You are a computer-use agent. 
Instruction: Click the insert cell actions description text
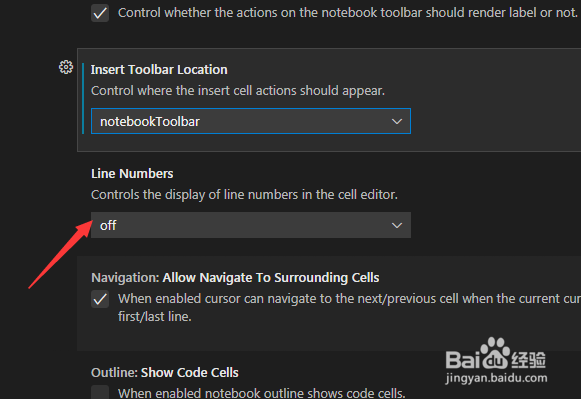coord(238,91)
